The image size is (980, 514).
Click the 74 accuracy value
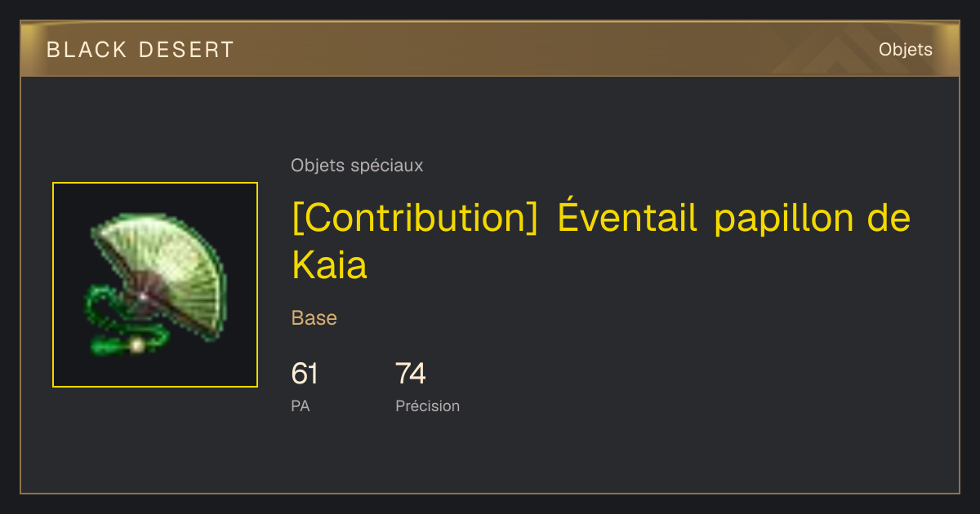[x=411, y=374]
